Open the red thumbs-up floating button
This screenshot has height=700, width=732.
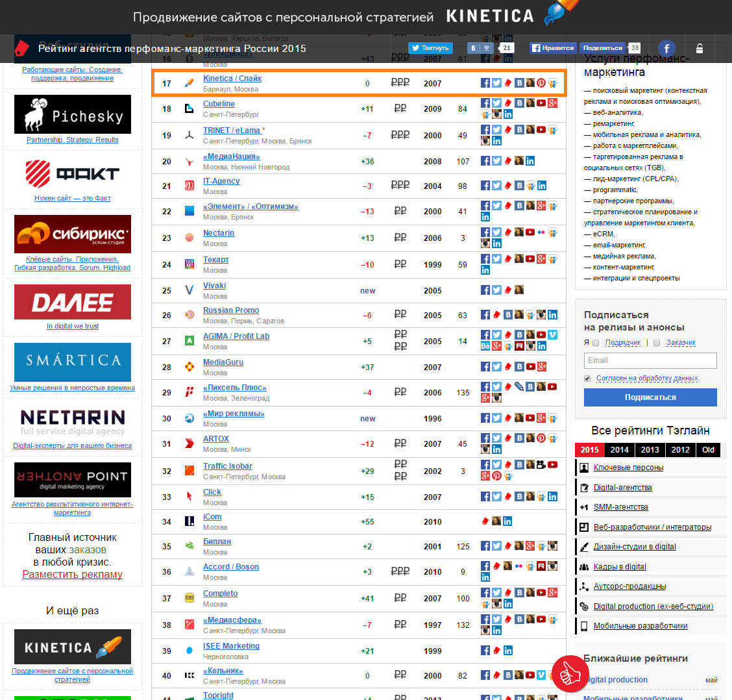click(x=570, y=674)
